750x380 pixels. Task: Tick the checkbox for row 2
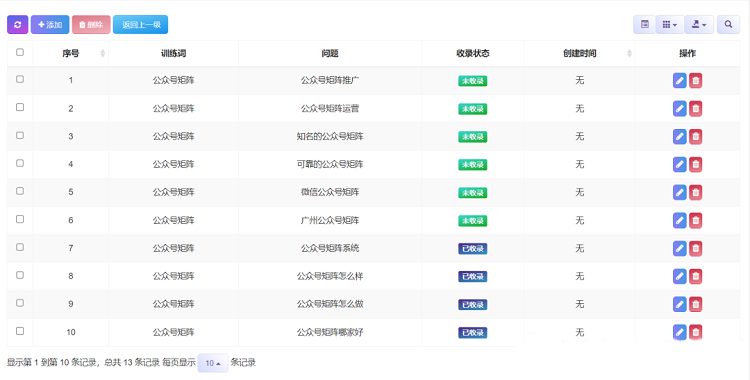20,107
